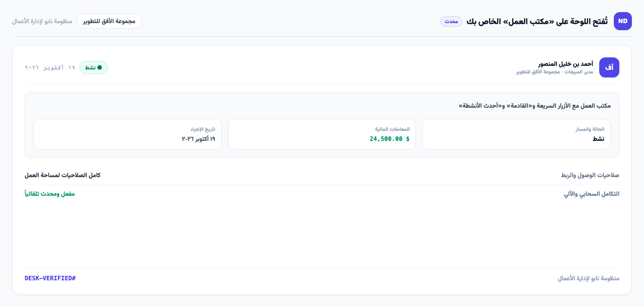Select the value كامل الصلاحيات لمساحة العمل
Screen dimensions: 644x307
(x=62, y=175)
